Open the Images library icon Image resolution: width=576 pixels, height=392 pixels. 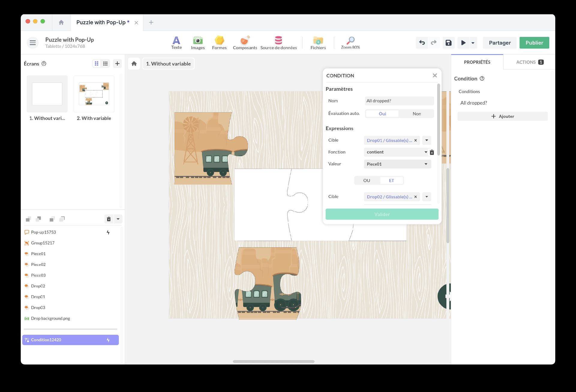(x=198, y=43)
